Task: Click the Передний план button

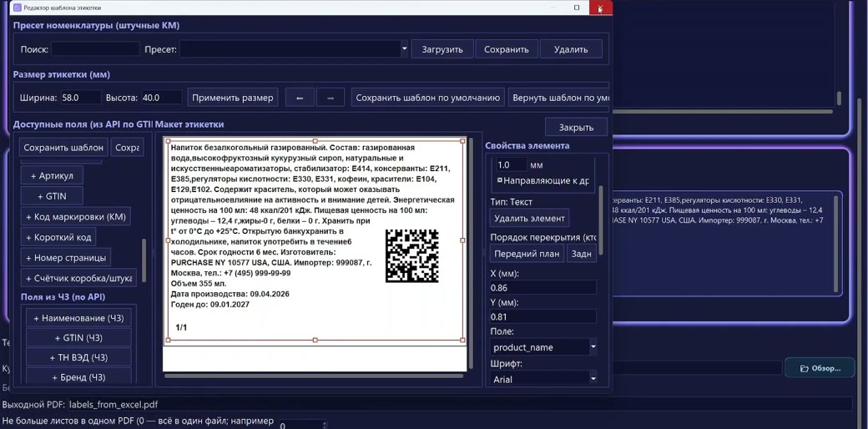Action: click(x=527, y=254)
